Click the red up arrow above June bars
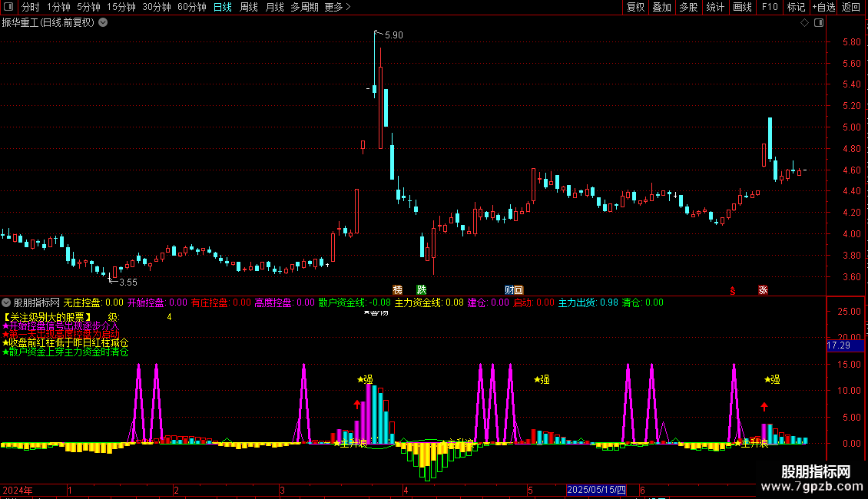 point(764,407)
